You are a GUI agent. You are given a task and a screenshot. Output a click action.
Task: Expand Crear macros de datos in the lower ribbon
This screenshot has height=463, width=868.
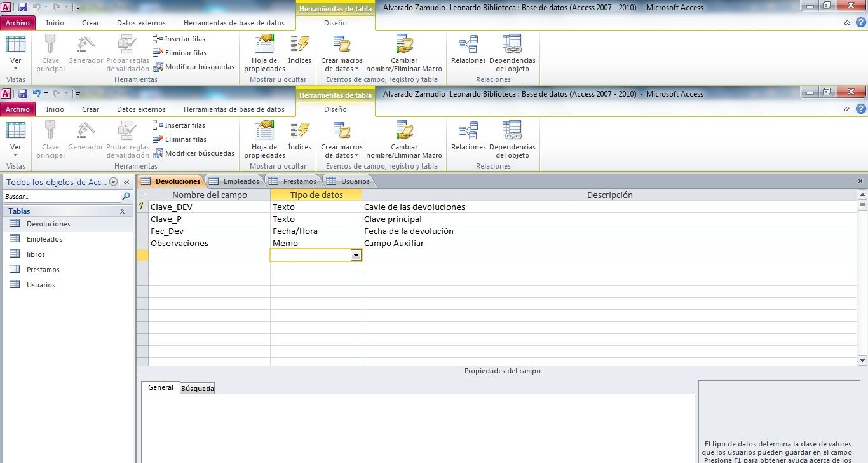342,140
